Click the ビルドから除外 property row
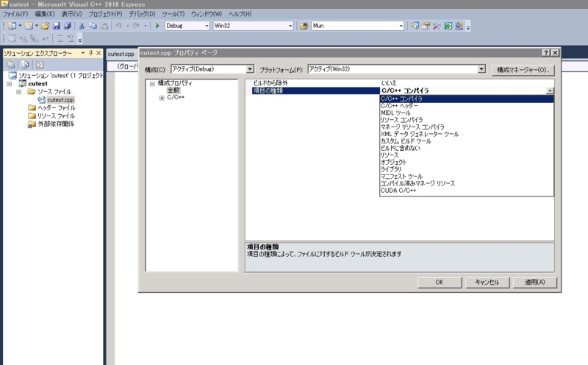The width and height of the screenshot is (588, 365). 400,83
